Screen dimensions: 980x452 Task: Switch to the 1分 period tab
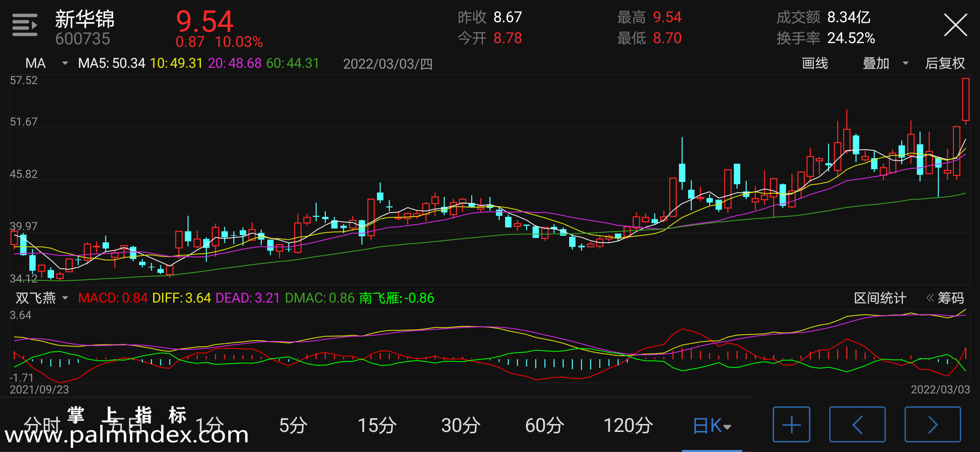click(x=209, y=425)
